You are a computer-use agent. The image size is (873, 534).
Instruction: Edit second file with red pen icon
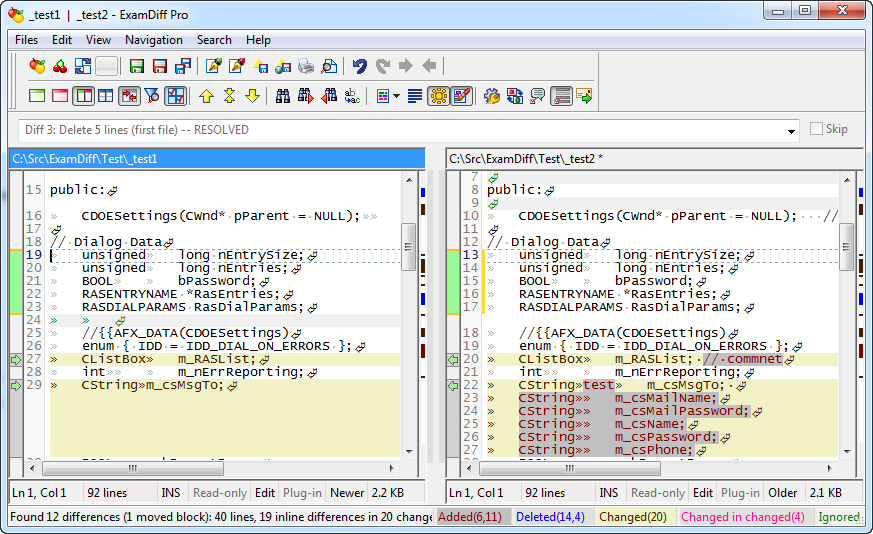[x=237, y=66]
